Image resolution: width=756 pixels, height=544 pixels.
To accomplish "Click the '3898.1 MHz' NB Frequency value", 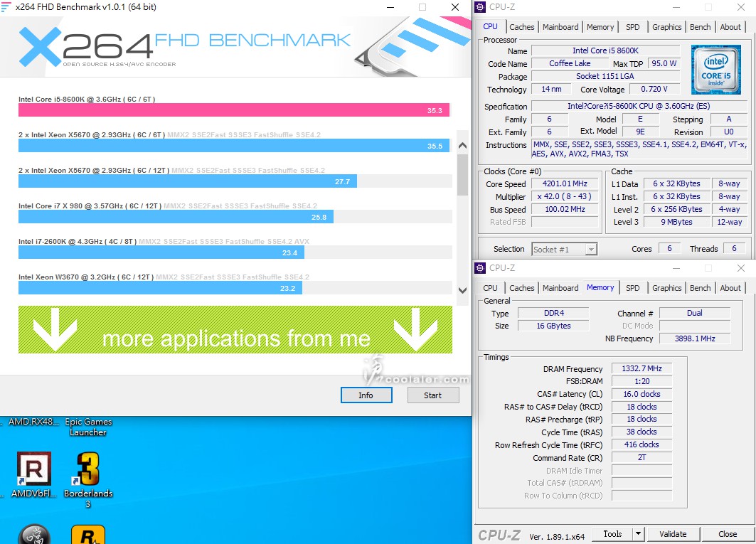I will coord(695,338).
